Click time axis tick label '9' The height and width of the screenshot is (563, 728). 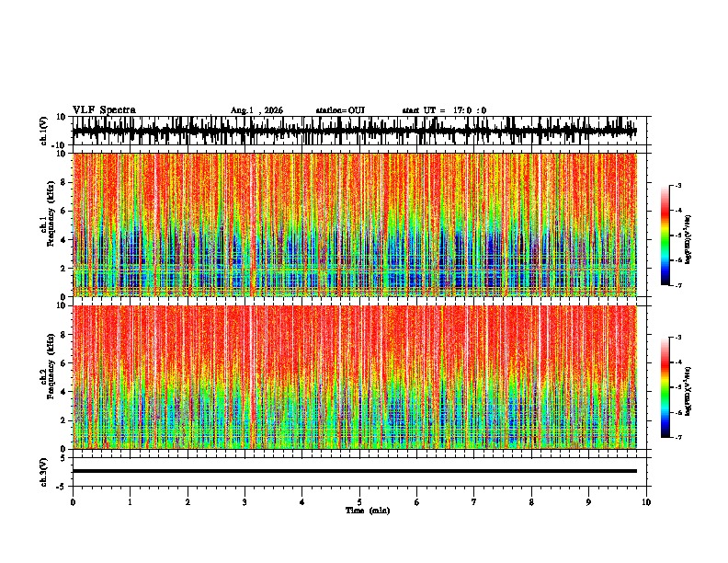tap(588, 502)
